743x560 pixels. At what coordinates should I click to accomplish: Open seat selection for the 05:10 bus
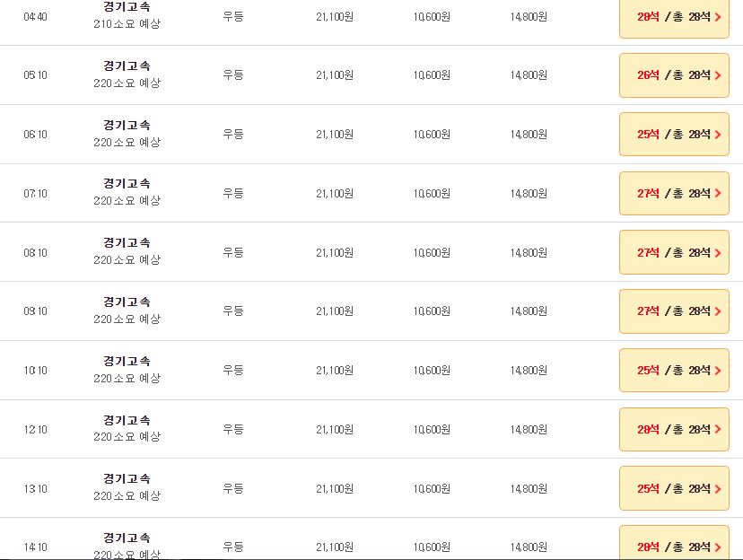(x=674, y=75)
